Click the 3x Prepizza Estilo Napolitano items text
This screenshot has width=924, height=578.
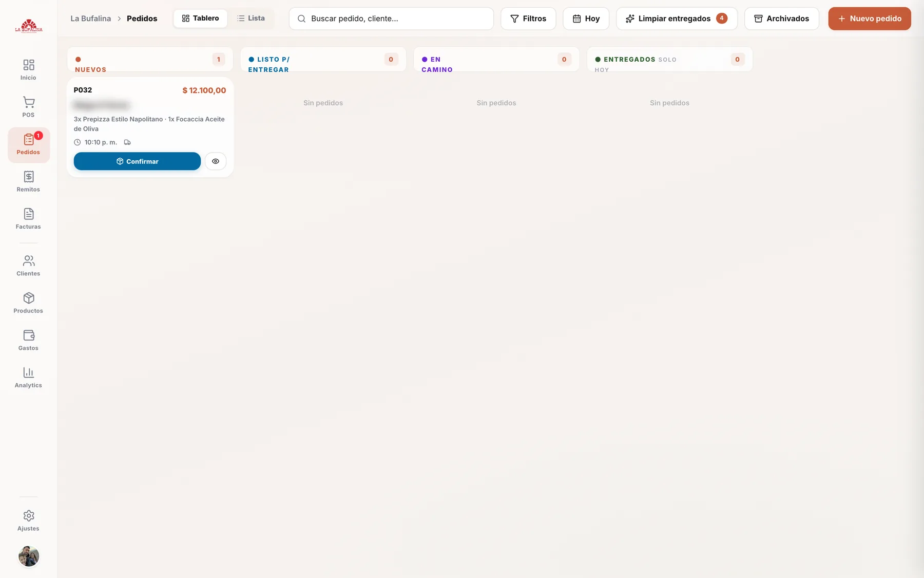coord(149,124)
